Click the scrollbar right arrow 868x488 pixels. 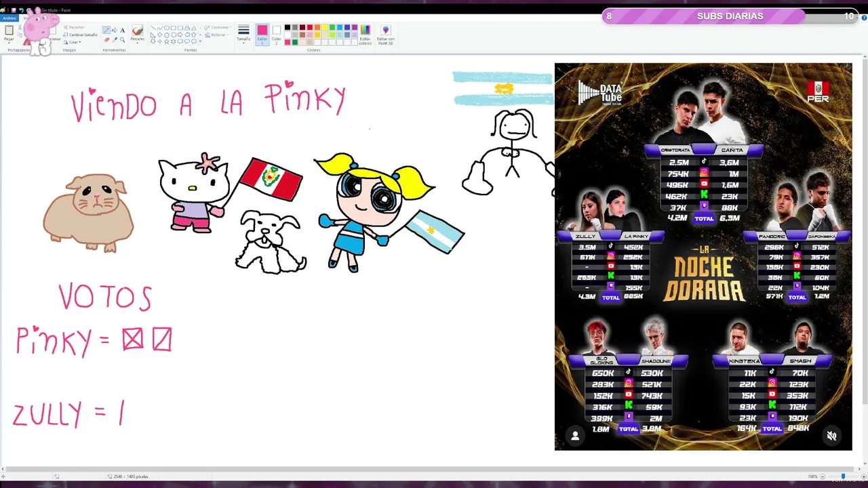pyautogui.click(x=859, y=469)
